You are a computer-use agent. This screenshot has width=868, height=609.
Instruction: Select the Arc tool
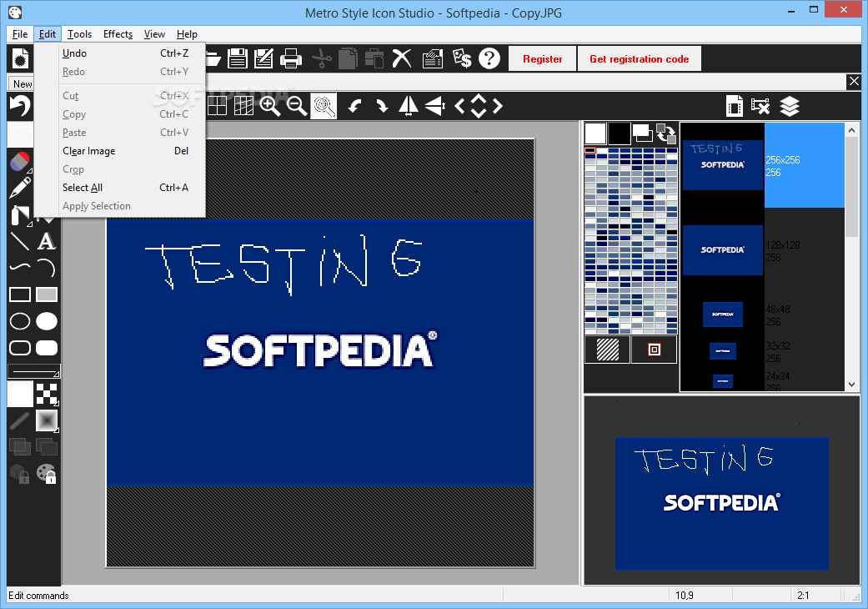pyautogui.click(x=47, y=268)
